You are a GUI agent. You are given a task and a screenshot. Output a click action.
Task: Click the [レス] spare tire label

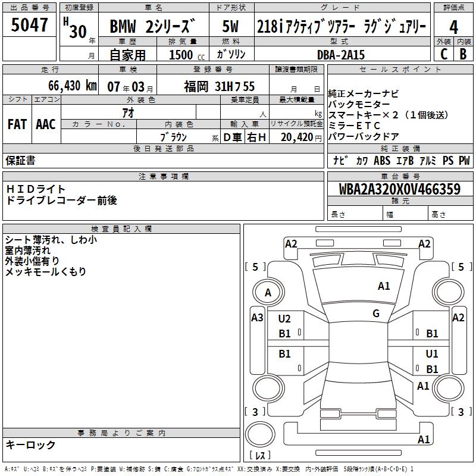pyautogui.click(x=260, y=455)
